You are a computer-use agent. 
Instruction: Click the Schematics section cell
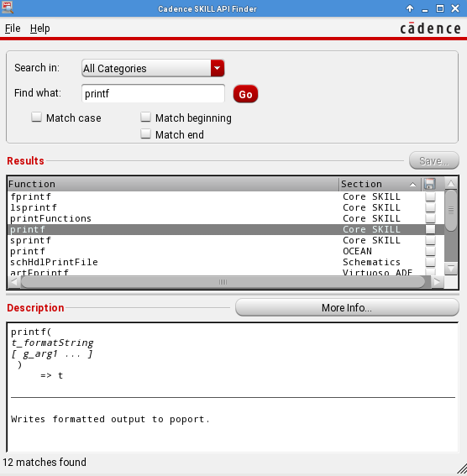371,262
